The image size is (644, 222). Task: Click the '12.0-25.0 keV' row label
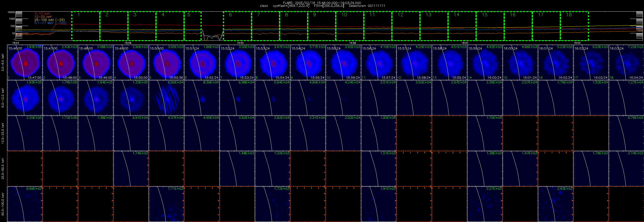coord(3,133)
